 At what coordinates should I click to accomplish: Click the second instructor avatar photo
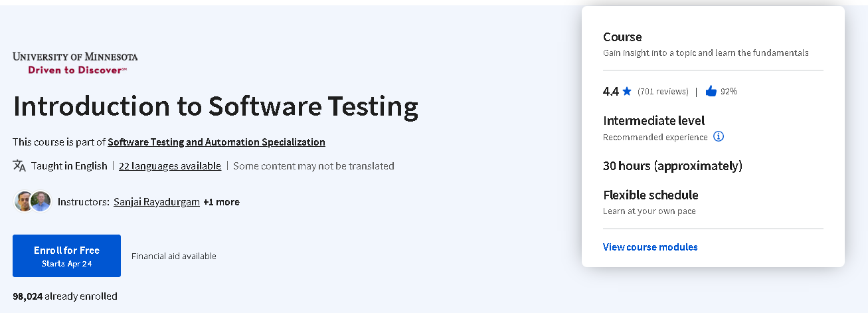click(x=41, y=201)
